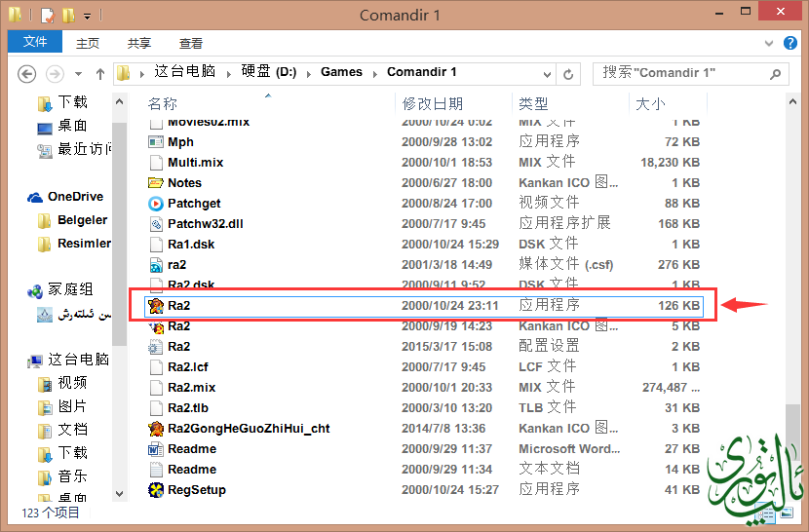Open 文档 folder in navigation pane
This screenshot has height=532, width=809.
[62, 430]
